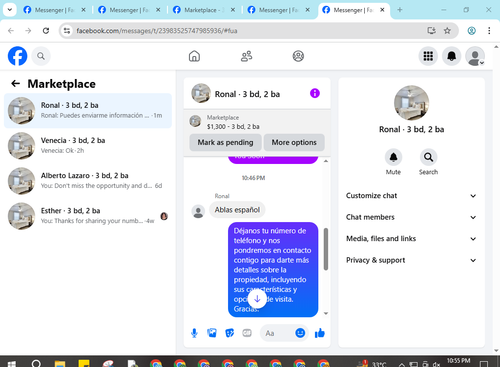Open the Friends icon in top navigation

tap(246, 56)
